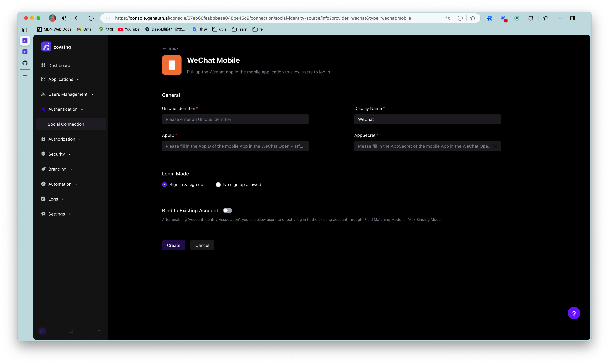
Task: Click the GitHub icon in browser sidebar
Action: [25, 63]
